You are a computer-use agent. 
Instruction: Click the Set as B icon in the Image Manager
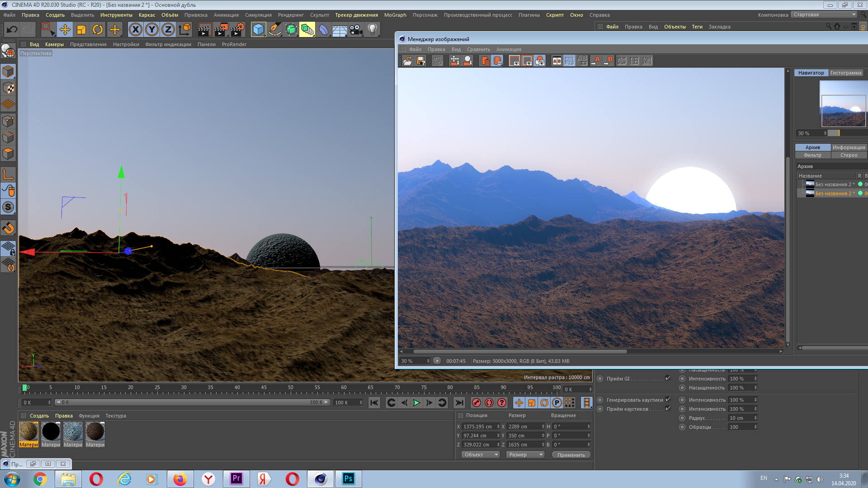tap(609, 61)
